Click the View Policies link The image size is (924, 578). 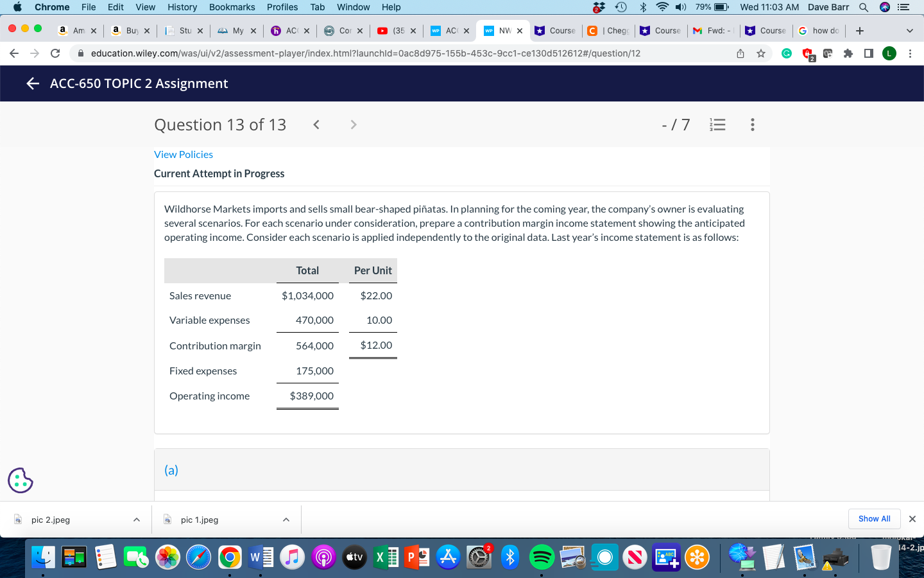(184, 154)
